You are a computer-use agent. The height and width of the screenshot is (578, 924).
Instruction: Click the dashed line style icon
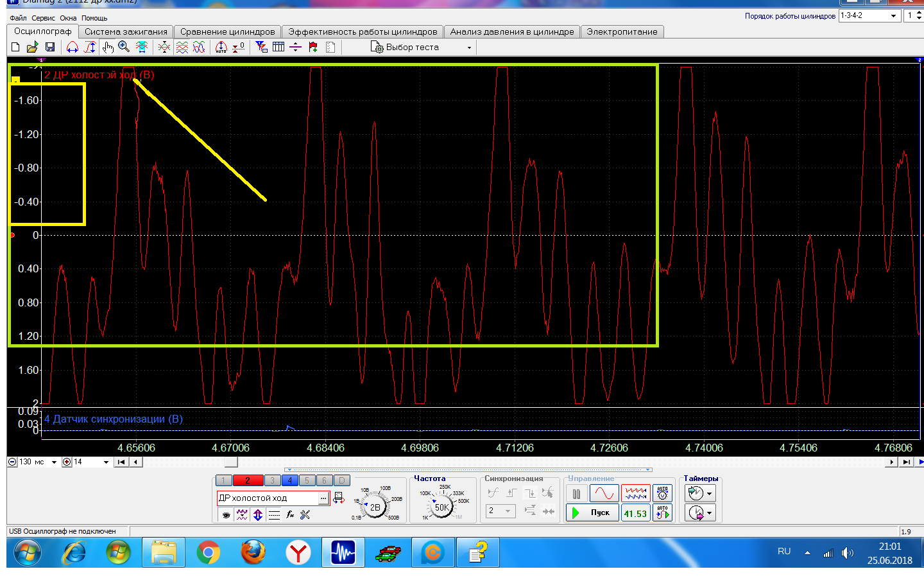pyautogui.click(x=274, y=514)
